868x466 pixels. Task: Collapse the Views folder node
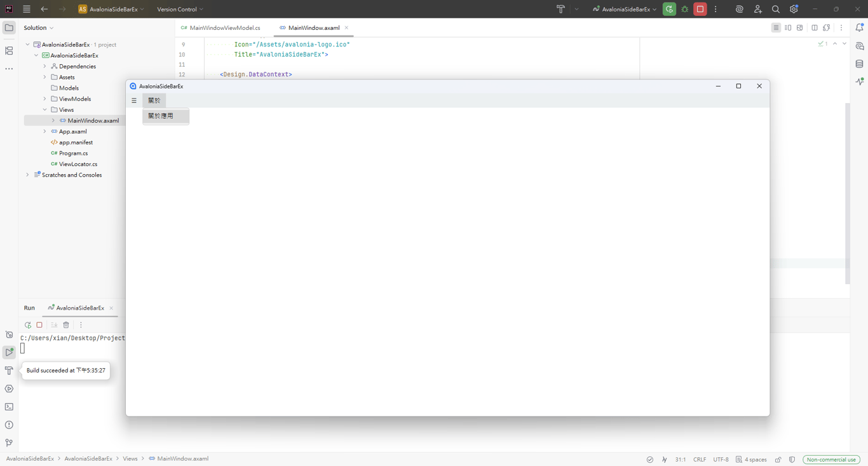(44, 110)
